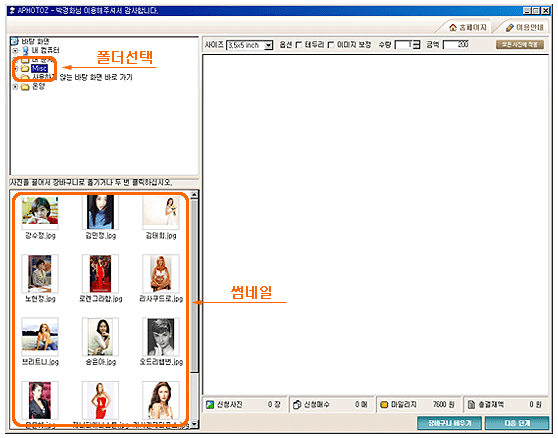Select the Misc folder in the tree
The image size is (558, 438).
point(39,68)
